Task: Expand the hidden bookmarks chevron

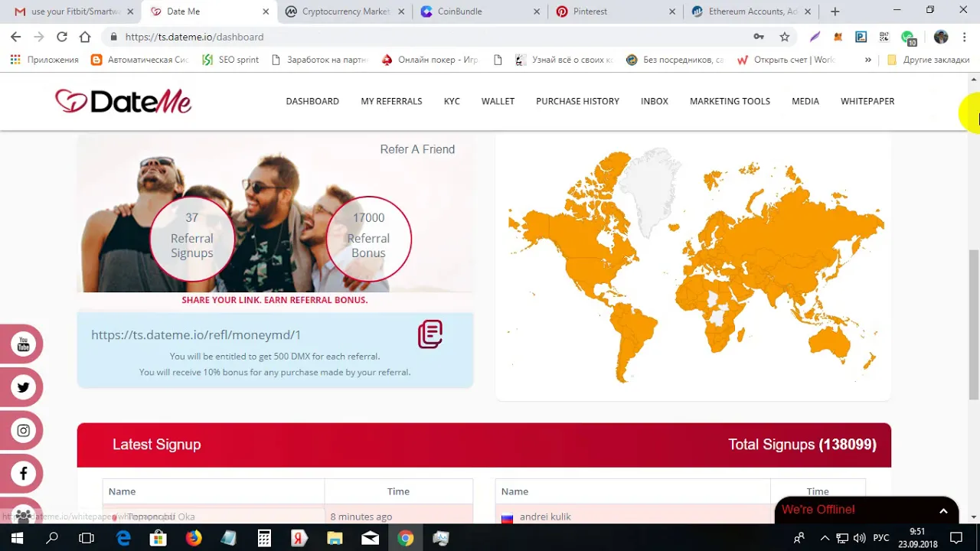Action: pos(868,60)
